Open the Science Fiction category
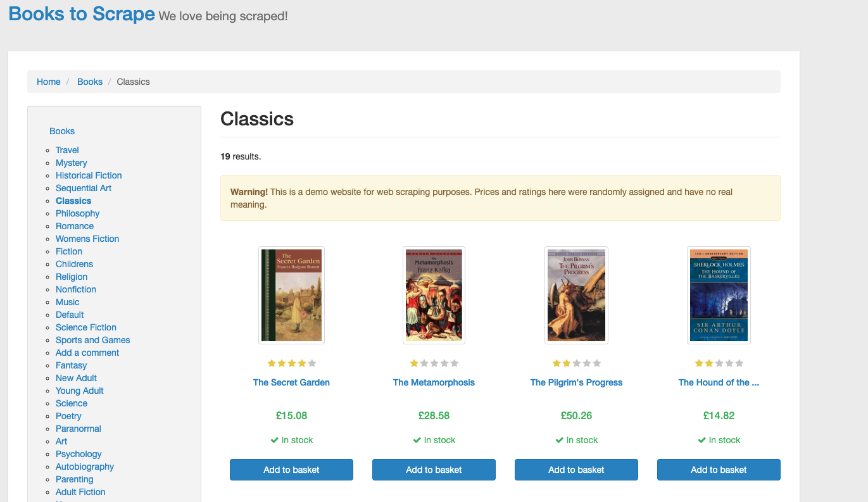The width and height of the screenshot is (868, 502). [85, 327]
